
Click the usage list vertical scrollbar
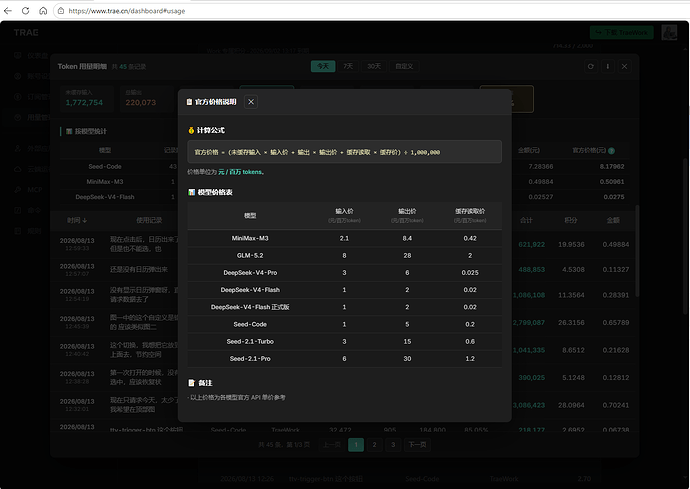637,251
